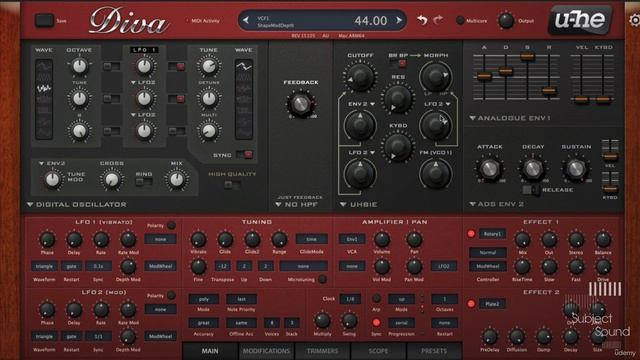The width and height of the screenshot is (640, 360).
Task: Open the Uhbie filter module menu
Action: point(358,204)
